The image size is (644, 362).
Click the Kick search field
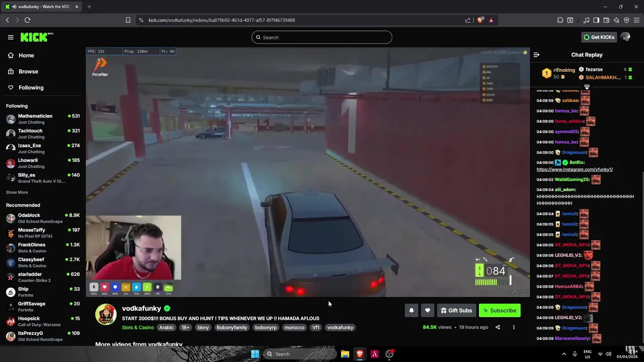pyautogui.click(x=322, y=37)
